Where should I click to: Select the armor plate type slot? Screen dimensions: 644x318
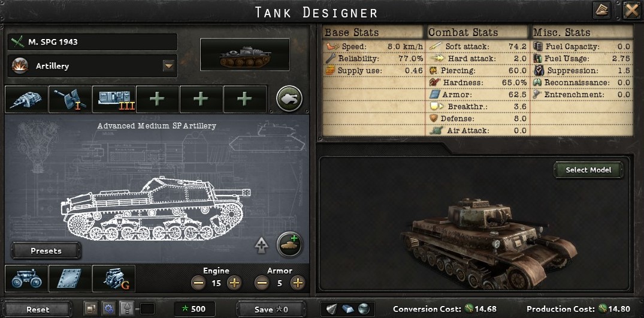(x=70, y=278)
